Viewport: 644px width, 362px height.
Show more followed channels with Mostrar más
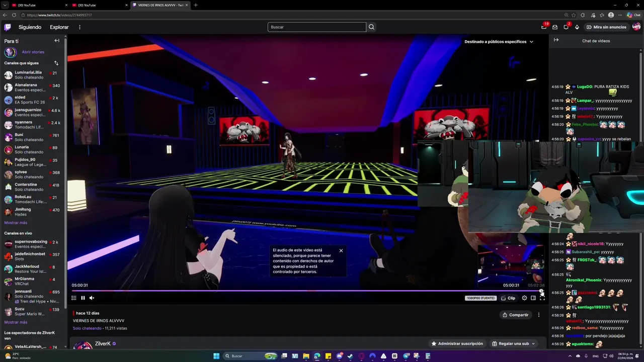16,223
